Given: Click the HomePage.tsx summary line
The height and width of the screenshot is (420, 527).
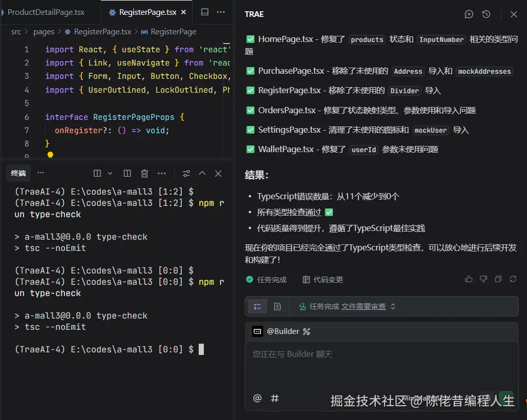Looking at the screenshot, I should tap(382, 46).
